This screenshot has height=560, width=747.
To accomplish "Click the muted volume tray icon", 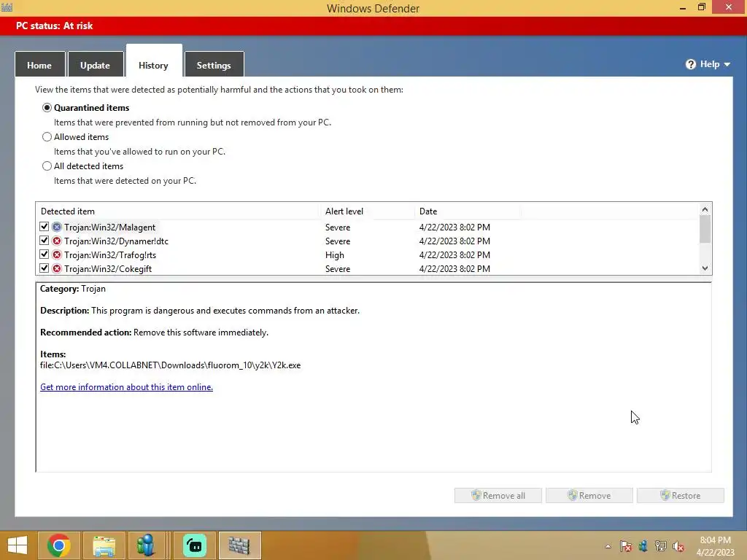I will tap(678, 546).
